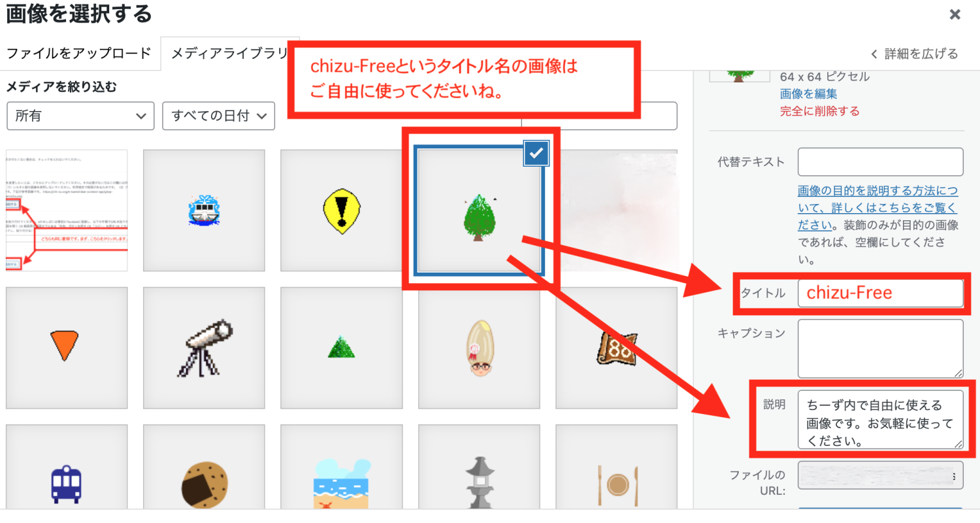This screenshot has width=980, height=523.
Task: Choose the orange triangle marker image
Action: click(x=67, y=348)
